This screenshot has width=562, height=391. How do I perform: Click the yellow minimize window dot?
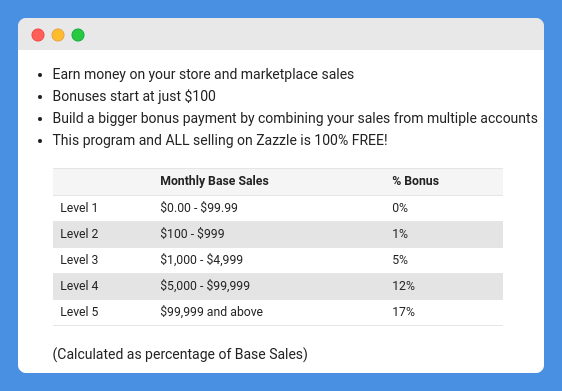[x=58, y=35]
